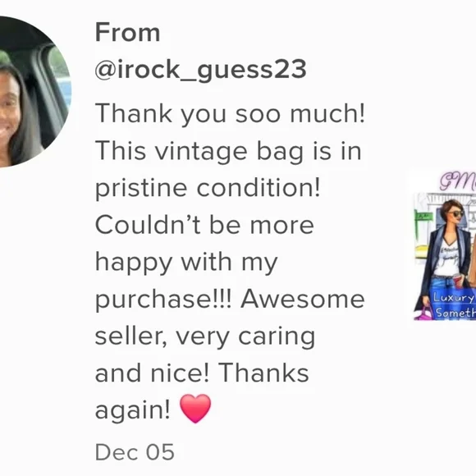
Task: Select the 'Dec 05' review date
Action: pos(135,452)
